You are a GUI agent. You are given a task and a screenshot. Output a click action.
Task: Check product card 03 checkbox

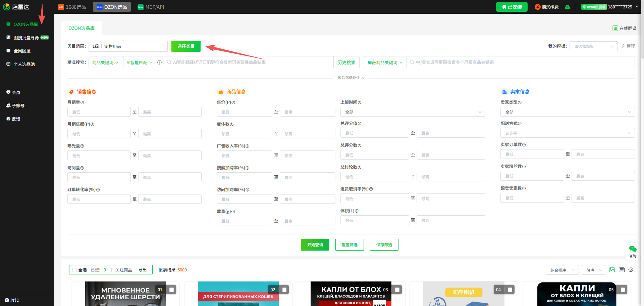coord(397,290)
